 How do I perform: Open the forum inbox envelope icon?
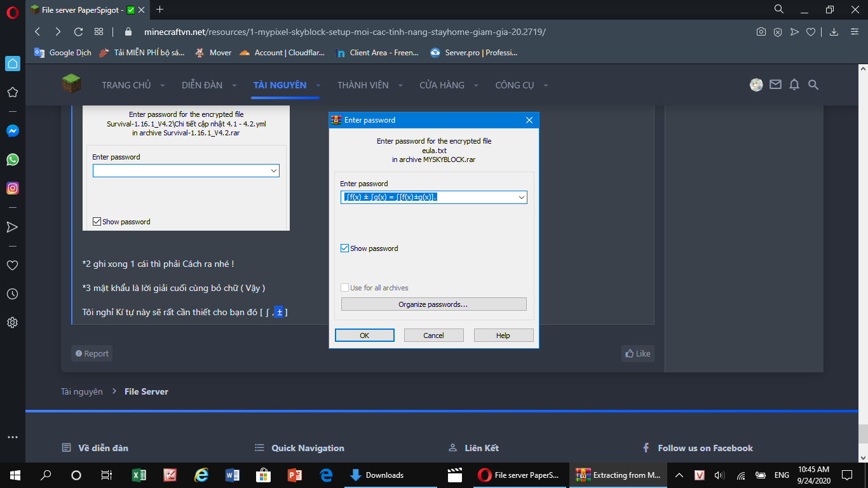point(775,85)
